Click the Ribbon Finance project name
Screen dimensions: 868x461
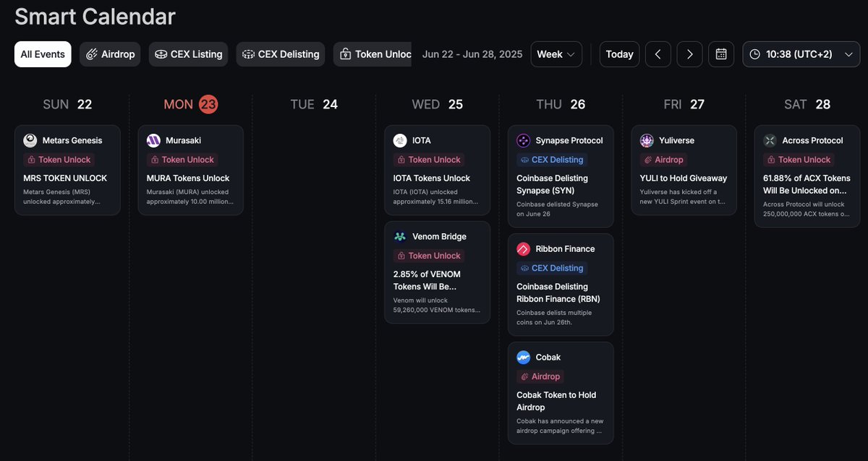tap(565, 249)
